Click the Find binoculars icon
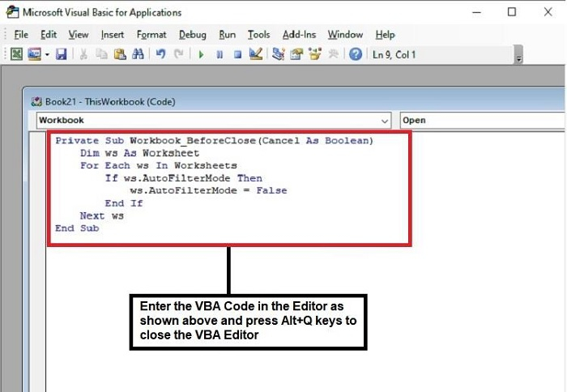567x392 pixels. [138, 54]
